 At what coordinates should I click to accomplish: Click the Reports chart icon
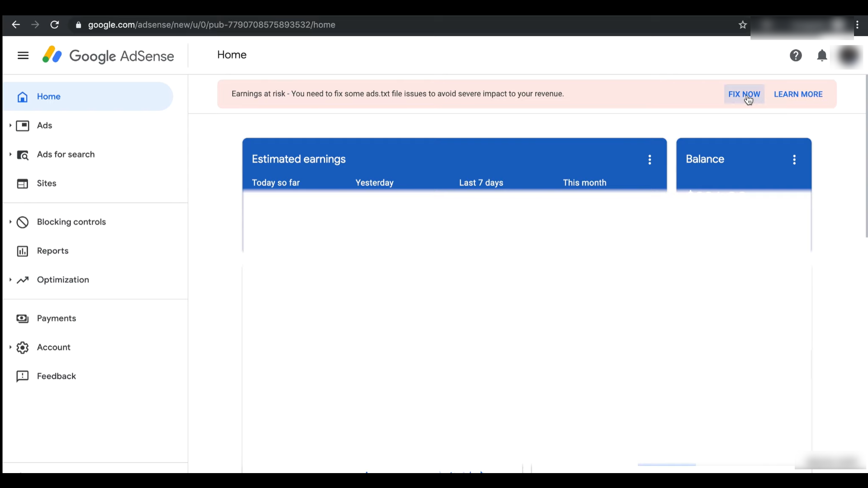click(23, 251)
